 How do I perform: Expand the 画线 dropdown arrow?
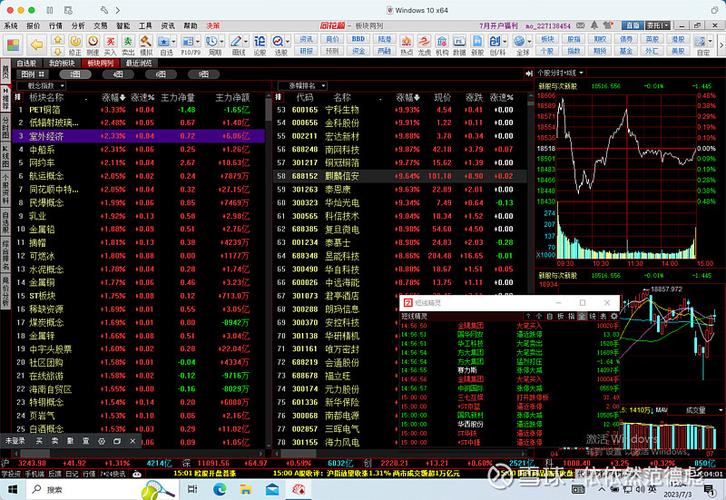[246, 41]
